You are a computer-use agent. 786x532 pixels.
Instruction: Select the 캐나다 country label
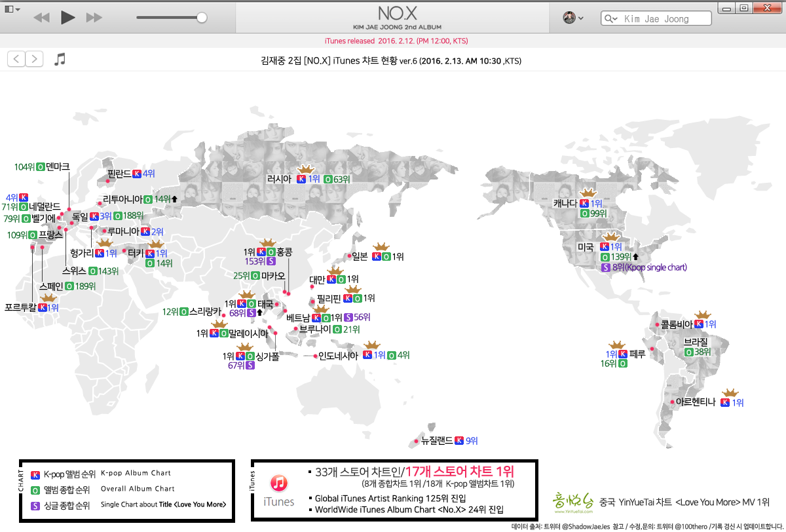pyautogui.click(x=565, y=203)
